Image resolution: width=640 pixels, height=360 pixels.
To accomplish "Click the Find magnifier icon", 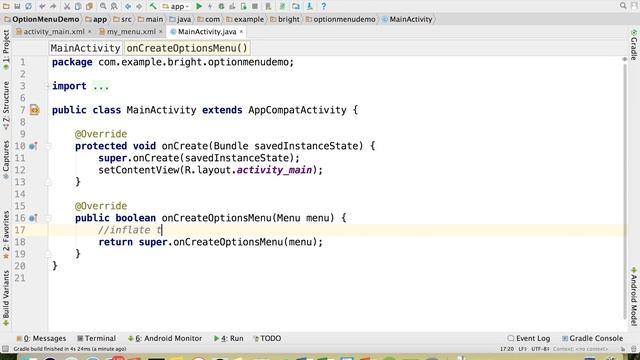I will click(x=103, y=6).
